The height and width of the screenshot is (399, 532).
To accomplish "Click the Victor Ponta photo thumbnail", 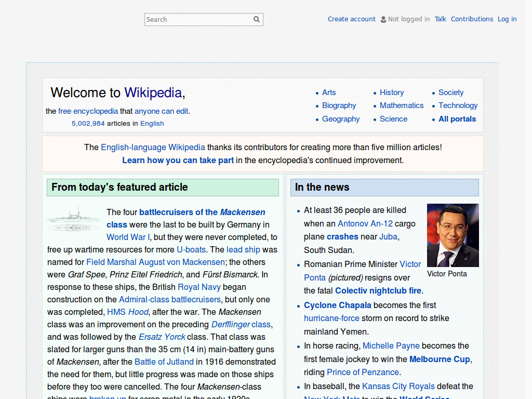I will tap(453, 235).
